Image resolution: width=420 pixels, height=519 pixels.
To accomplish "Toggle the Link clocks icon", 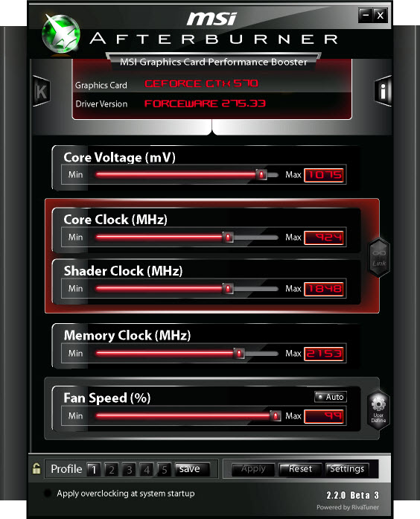I will point(379,258).
